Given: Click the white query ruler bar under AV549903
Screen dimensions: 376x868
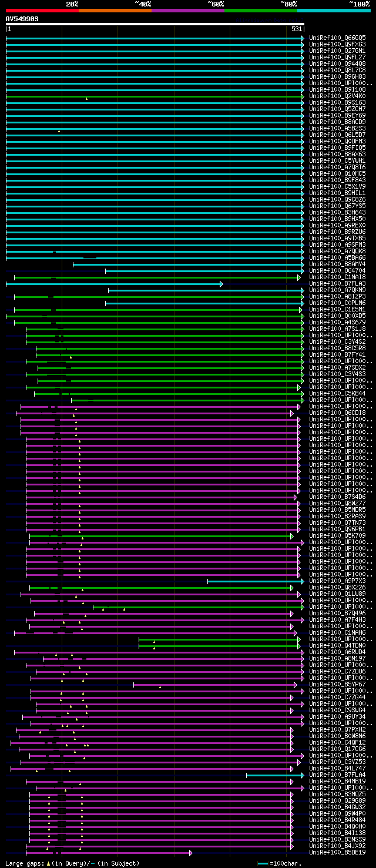Looking at the screenshot, I should (155, 24).
